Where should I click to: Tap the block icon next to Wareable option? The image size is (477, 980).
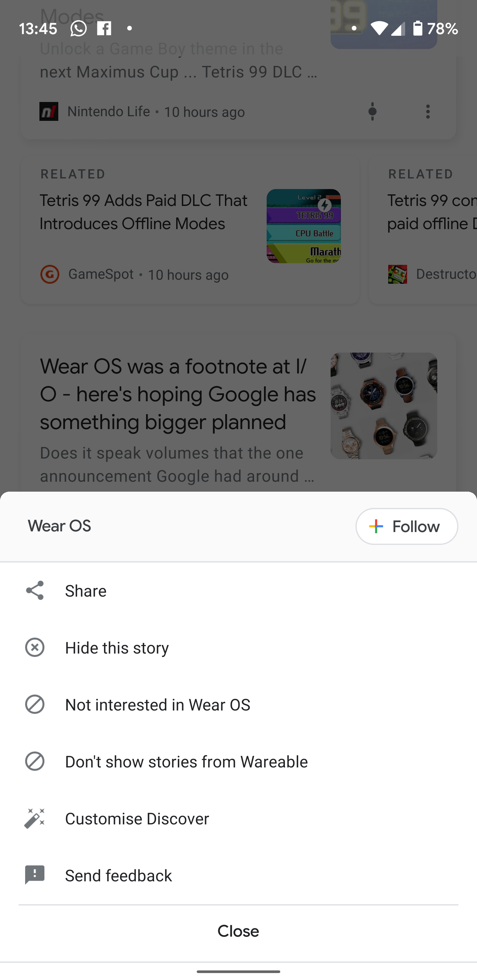click(x=35, y=761)
